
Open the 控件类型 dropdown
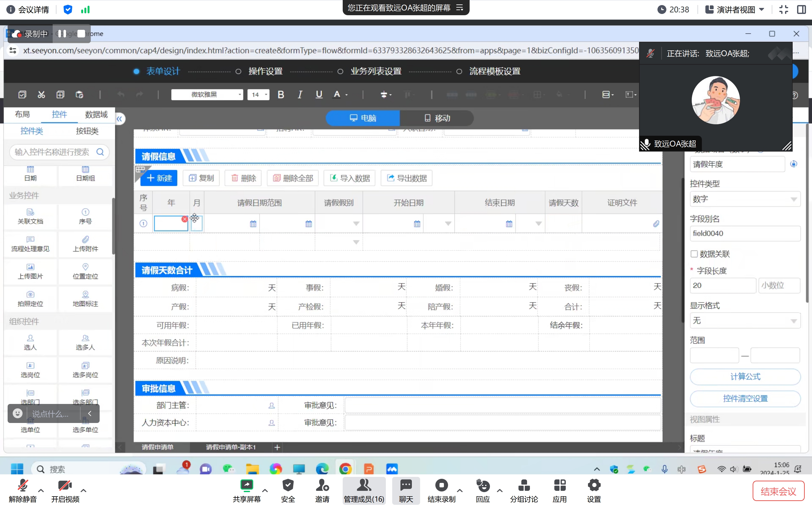point(745,199)
